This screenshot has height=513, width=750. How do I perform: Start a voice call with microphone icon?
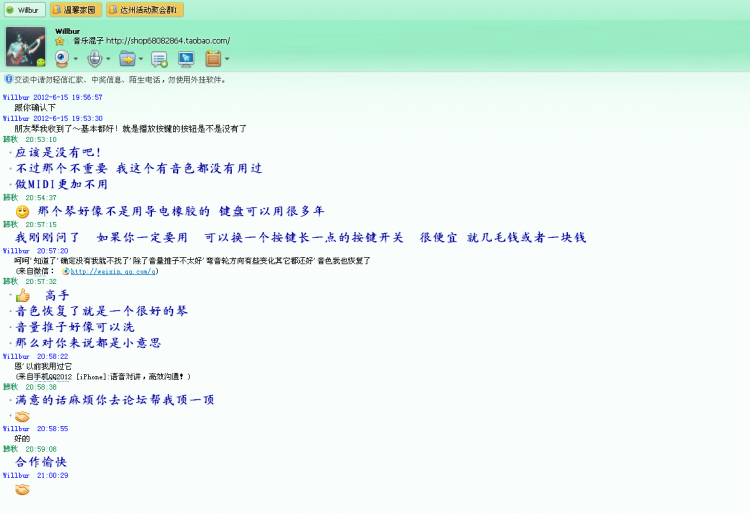pos(95,59)
